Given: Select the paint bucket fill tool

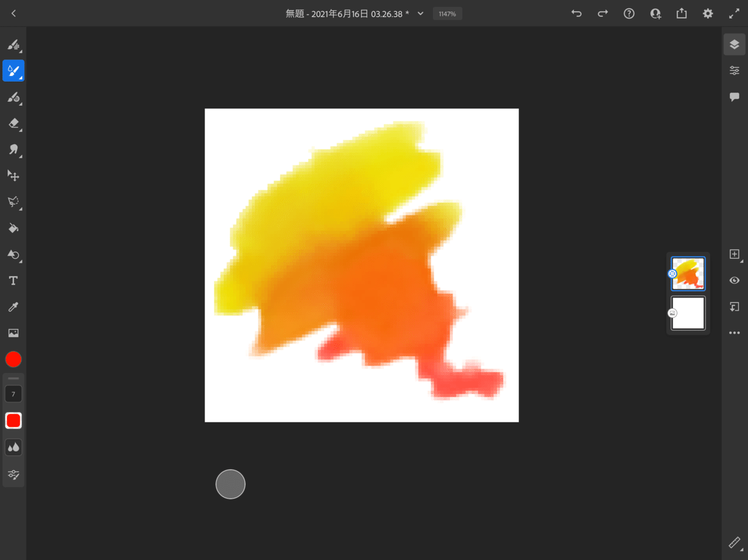Looking at the screenshot, I should [13, 228].
